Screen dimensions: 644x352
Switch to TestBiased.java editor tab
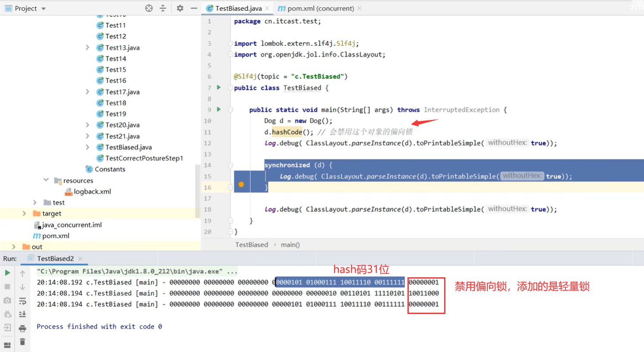pyautogui.click(x=238, y=8)
